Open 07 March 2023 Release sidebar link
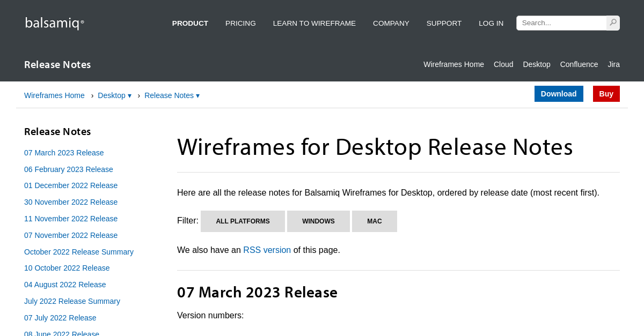Image resolution: width=644 pixels, height=336 pixels. click(64, 153)
